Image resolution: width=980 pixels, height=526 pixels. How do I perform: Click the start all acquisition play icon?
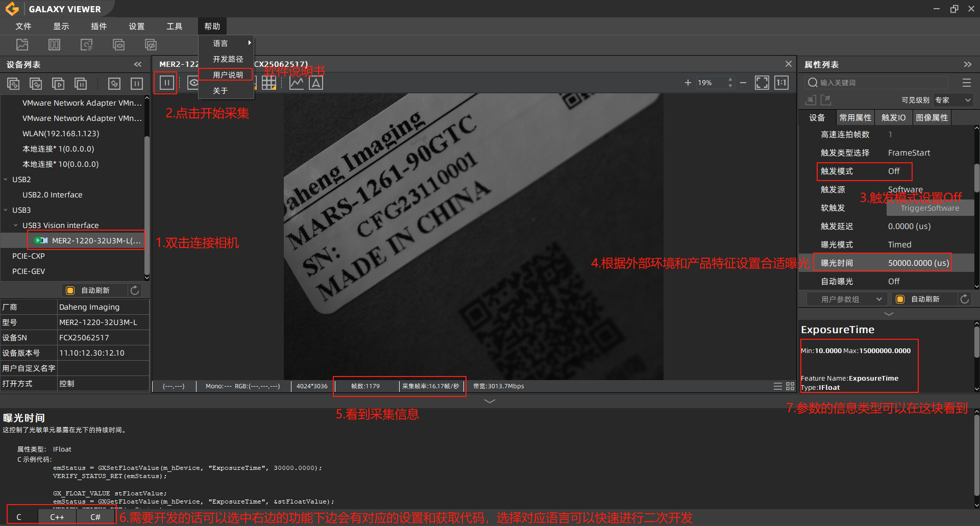[58, 83]
